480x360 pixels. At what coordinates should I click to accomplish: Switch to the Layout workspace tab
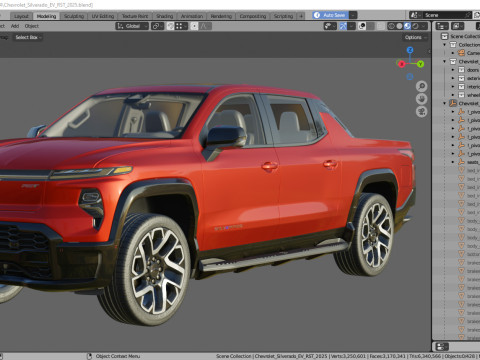pos(22,16)
